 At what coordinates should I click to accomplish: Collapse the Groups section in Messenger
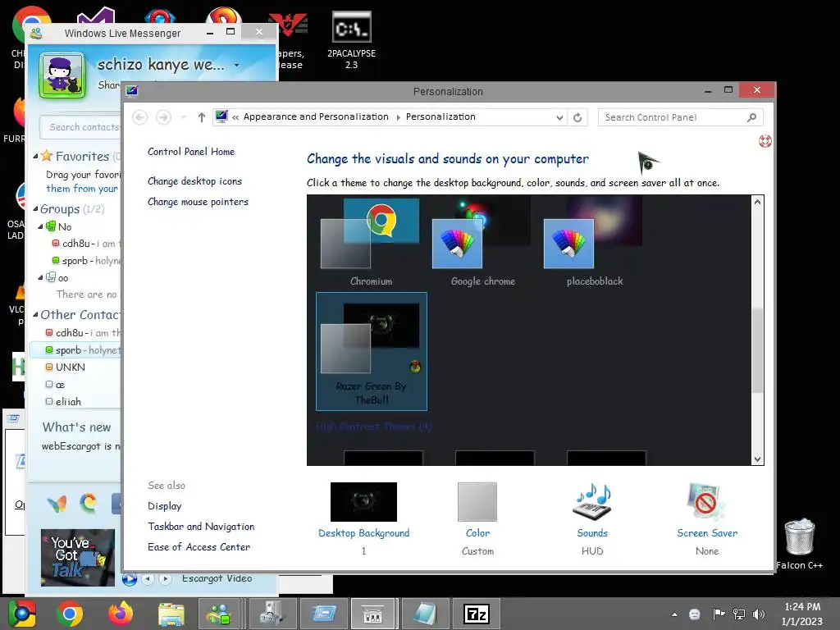tap(35, 209)
